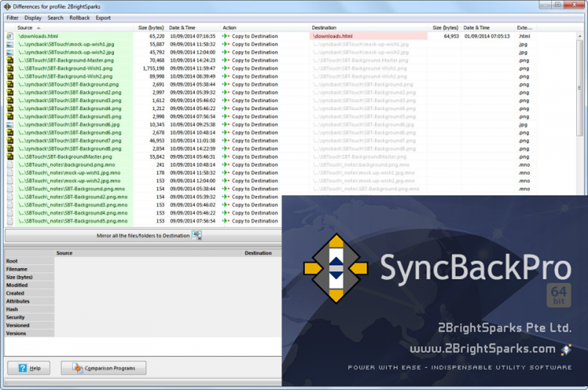The width and height of the screenshot is (588, 390).
Task: Click the mirror icon on the Mirror button
Action: tap(197, 235)
